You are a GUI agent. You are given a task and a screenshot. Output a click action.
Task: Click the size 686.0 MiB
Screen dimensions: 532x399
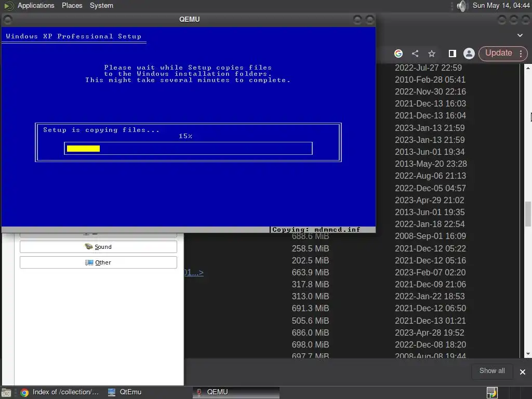[310, 332]
